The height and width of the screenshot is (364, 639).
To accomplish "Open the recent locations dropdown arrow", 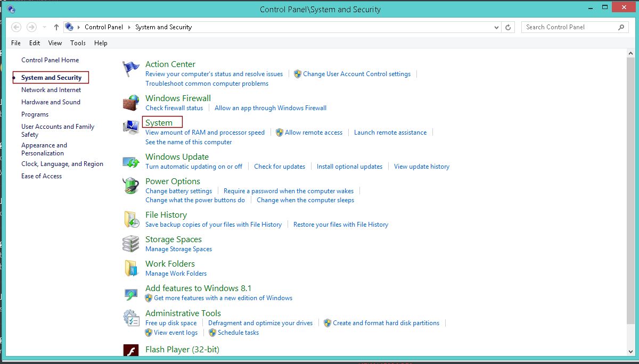I will click(x=44, y=27).
